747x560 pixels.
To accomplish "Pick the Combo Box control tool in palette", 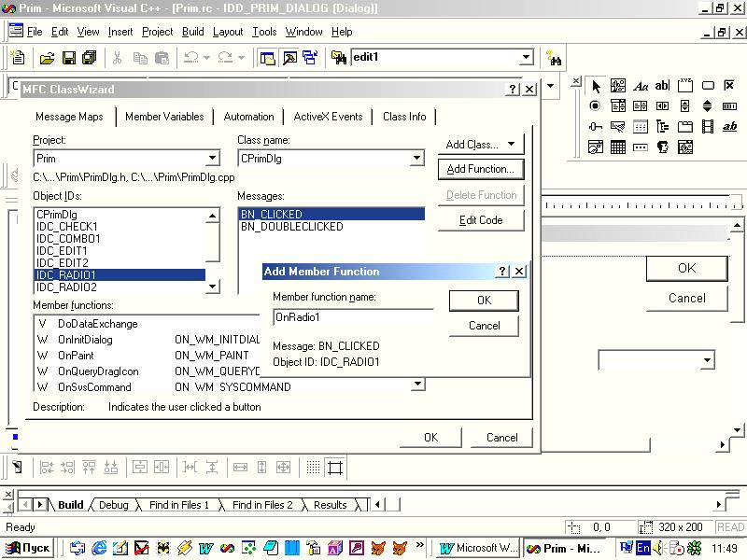I will (617, 105).
